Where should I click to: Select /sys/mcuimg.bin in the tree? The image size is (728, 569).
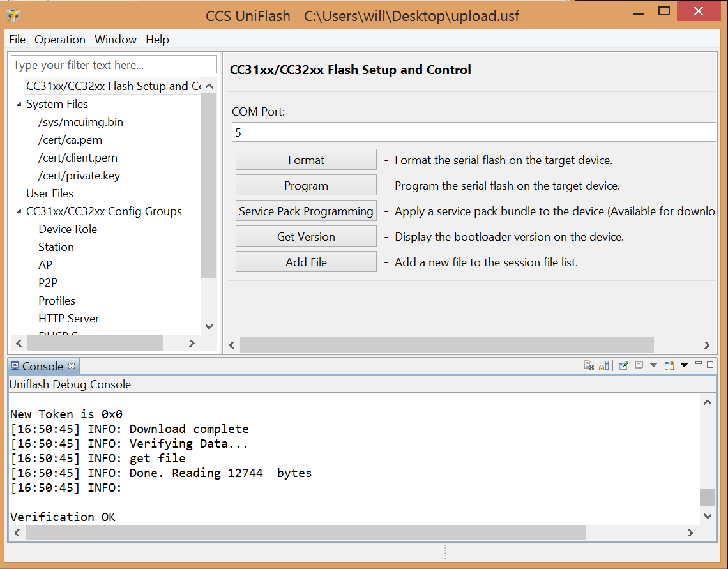[x=81, y=121]
